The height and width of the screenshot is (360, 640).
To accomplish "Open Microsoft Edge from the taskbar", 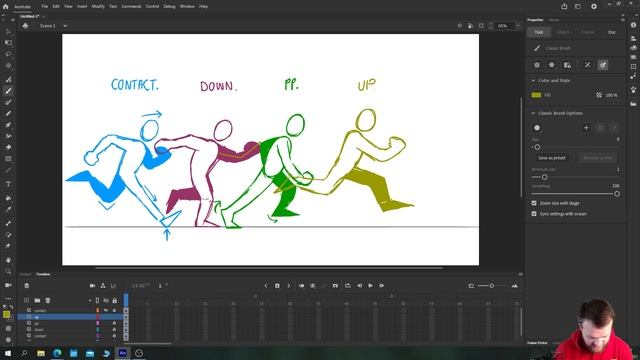I will (x=57, y=353).
